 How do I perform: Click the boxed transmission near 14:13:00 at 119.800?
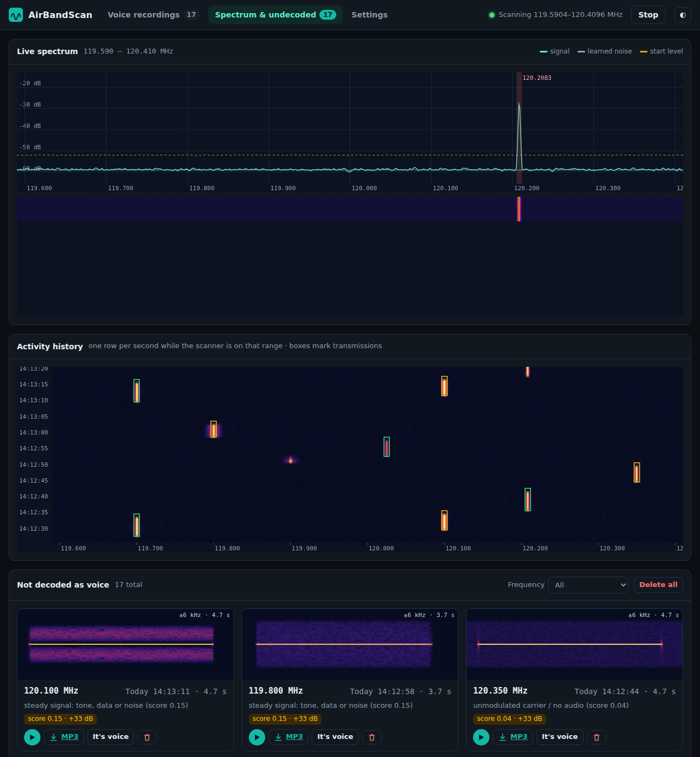pyautogui.click(x=214, y=429)
